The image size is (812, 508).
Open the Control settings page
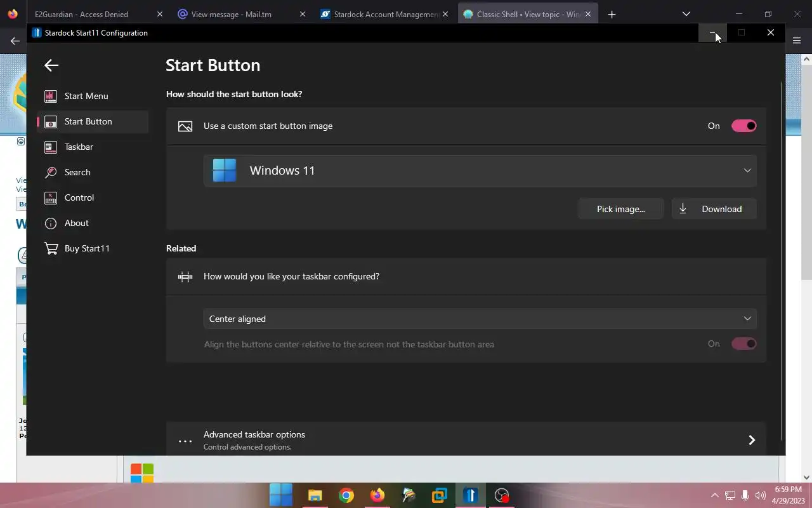point(93,197)
